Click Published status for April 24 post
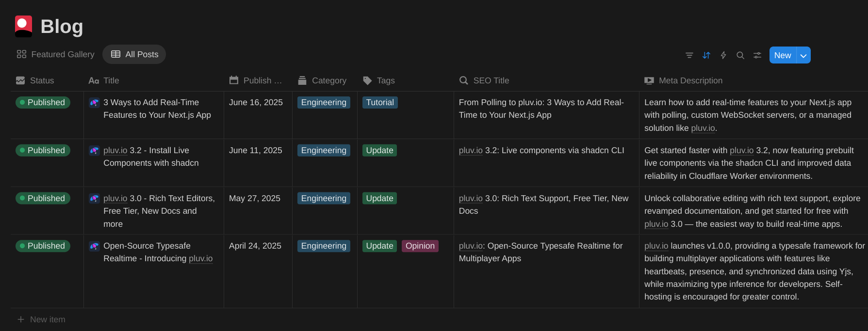The image size is (868, 331). click(x=43, y=246)
